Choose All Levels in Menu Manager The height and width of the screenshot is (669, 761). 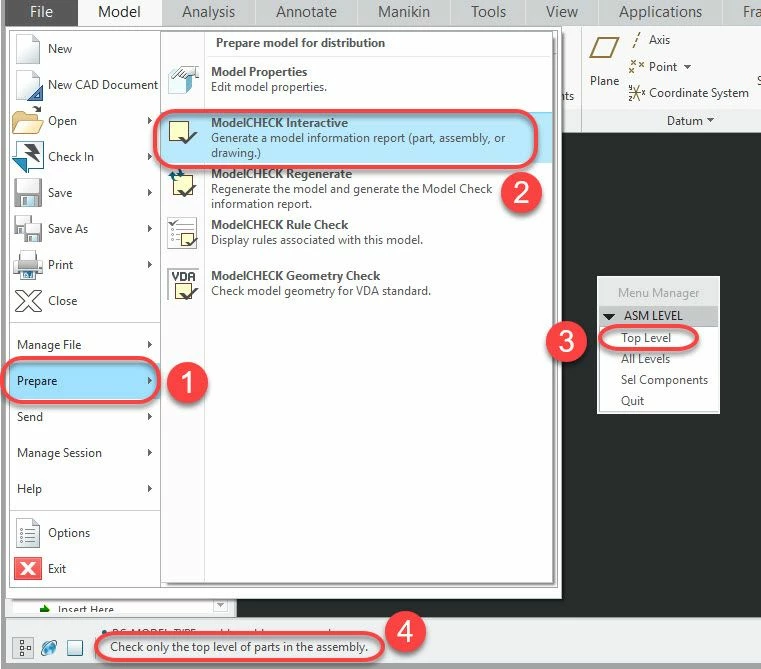[x=645, y=359]
